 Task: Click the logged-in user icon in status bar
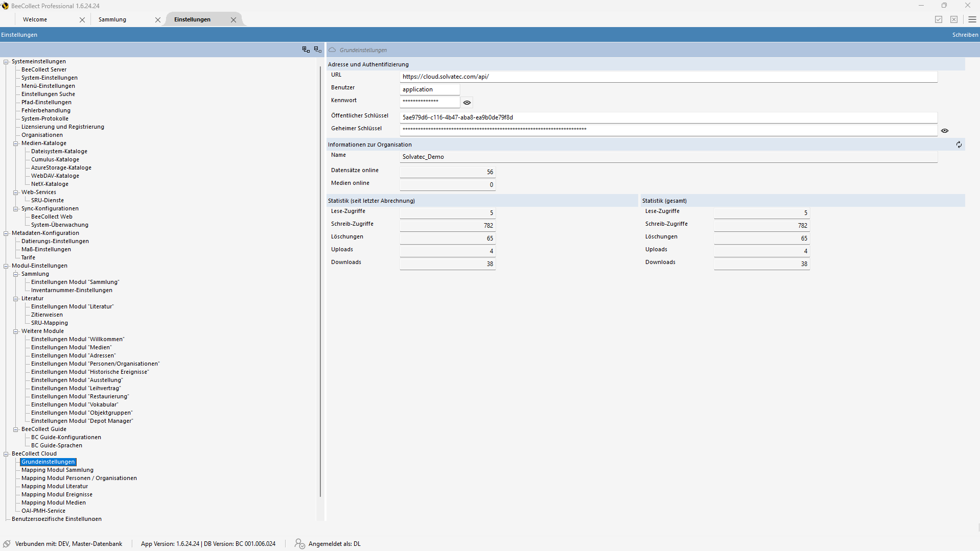299,544
